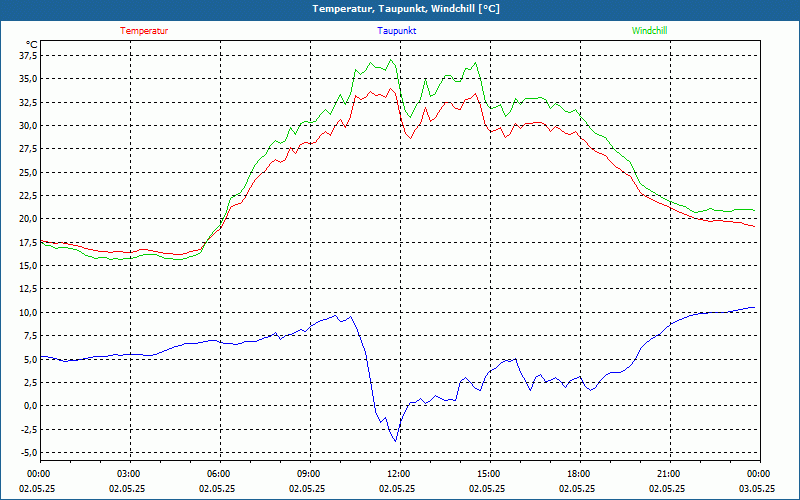Click the green Windchill peak just before 12:00
Image resolution: width=800 pixels, height=500 pixels.
(x=391, y=60)
